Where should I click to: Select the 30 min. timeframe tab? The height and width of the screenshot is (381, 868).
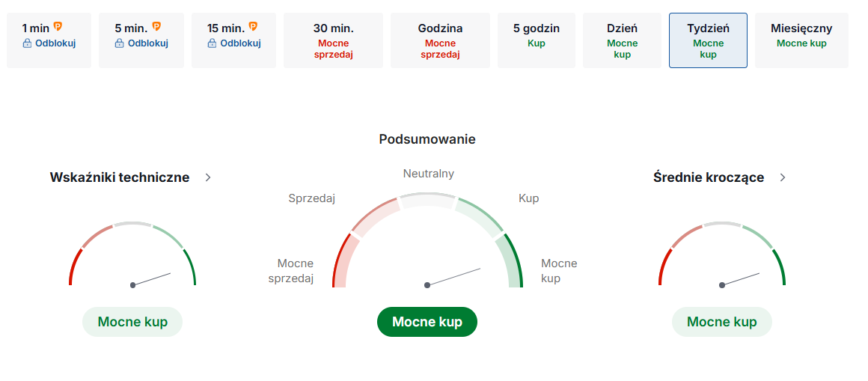333,40
